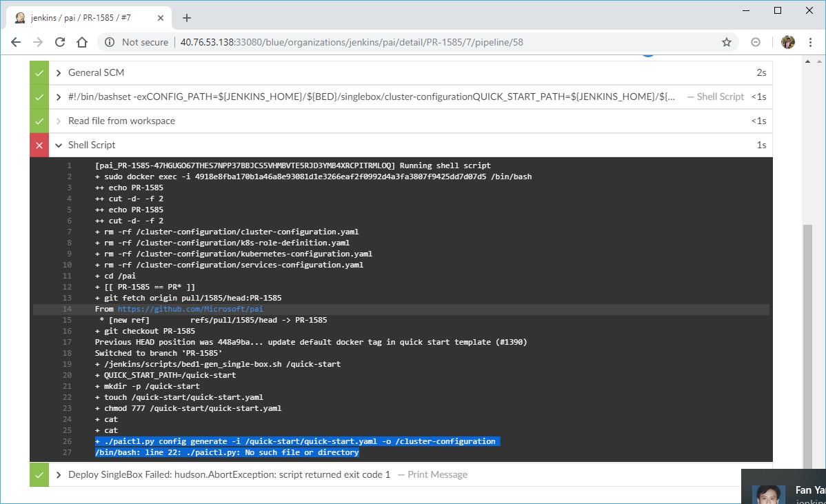
Task: Open the Chrome menu via three dots
Action: (x=810, y=42)
